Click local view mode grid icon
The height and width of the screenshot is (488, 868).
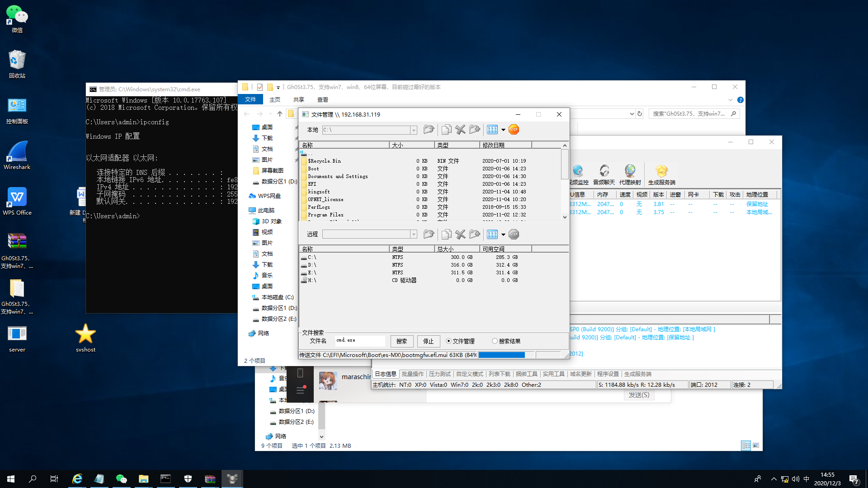click(492, 130)
